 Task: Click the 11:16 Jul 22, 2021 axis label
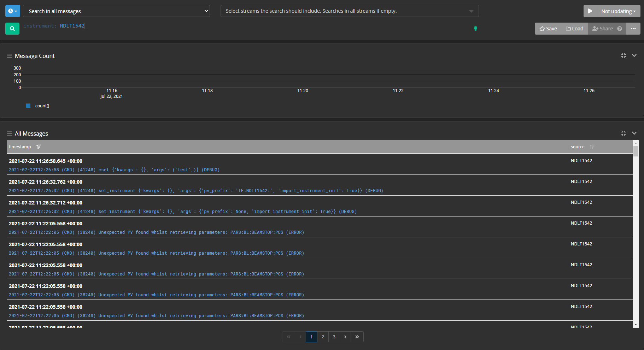click(112, 93)
